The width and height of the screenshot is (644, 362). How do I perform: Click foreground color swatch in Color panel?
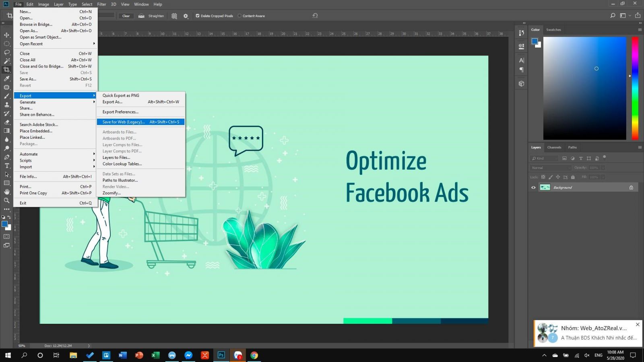535,41
